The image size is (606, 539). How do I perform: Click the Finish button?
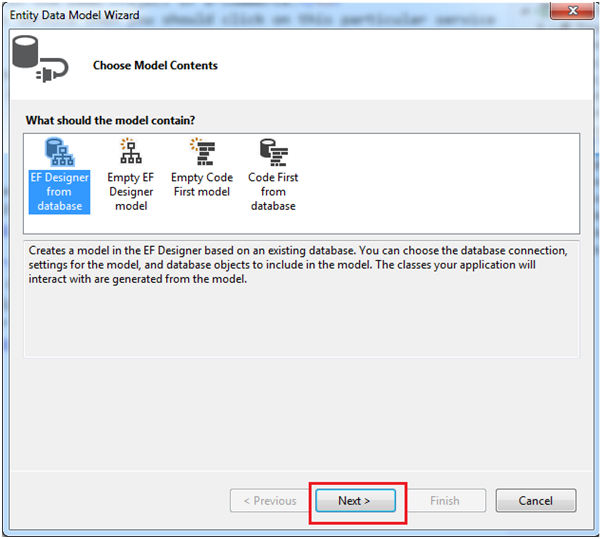coord(446,502)
